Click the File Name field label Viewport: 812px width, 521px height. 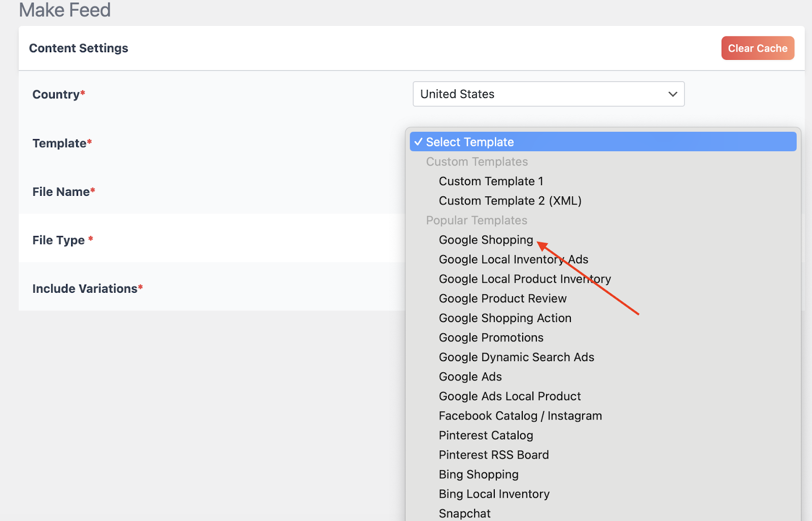[64, 192]
